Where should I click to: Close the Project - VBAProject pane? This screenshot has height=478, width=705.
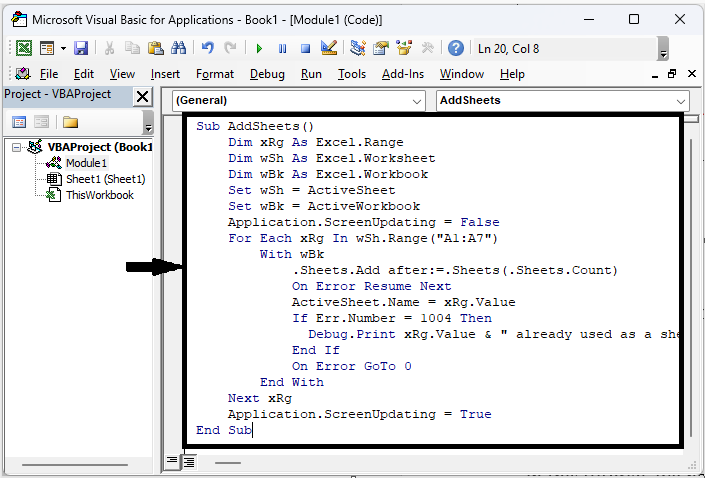tap(143, 97)
